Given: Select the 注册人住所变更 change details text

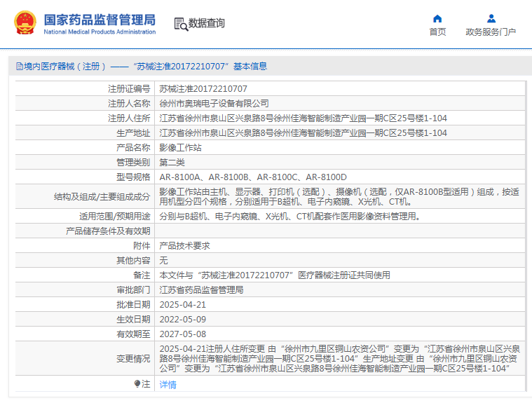Looking at the screenshot, I should pos(340,359).
